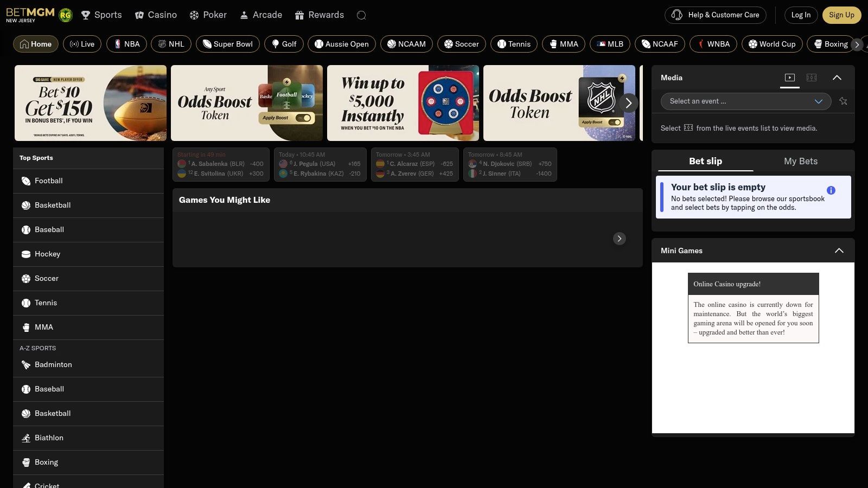
Task: Select the MMA glove icon in the sidebar
Action: (25, 327)
